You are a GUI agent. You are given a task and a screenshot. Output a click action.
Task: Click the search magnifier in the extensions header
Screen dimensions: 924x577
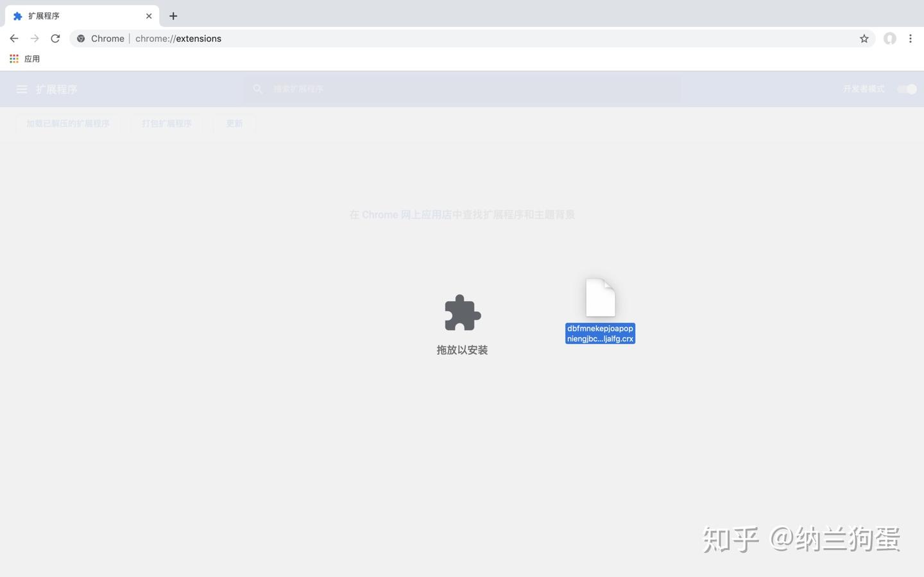coord(258,89)
